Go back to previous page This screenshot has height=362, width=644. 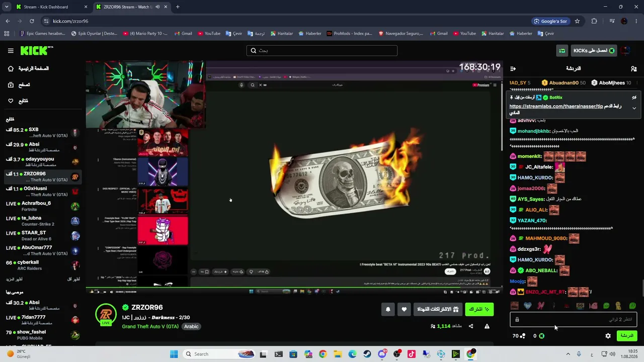coord(8,21)
